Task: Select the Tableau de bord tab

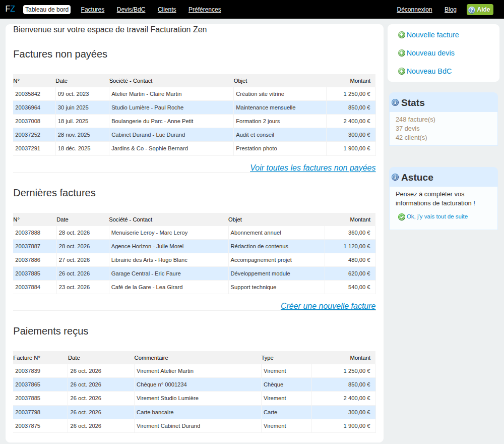Action: (47, 10)
